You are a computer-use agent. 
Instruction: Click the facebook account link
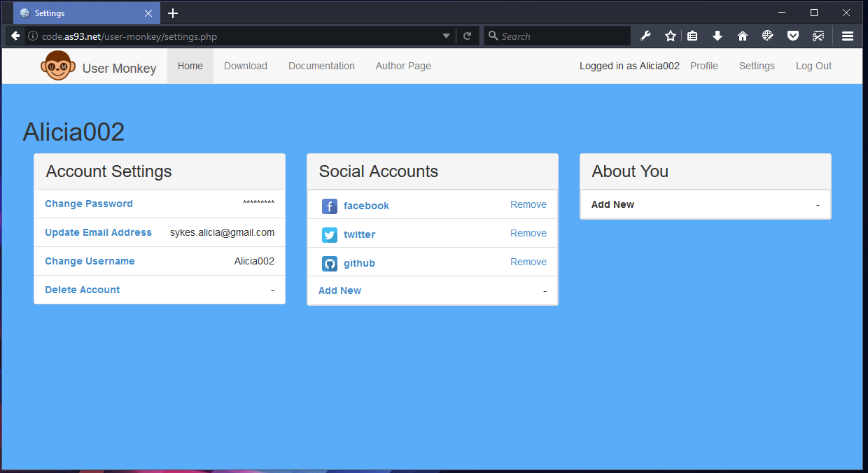coord(366,206)
